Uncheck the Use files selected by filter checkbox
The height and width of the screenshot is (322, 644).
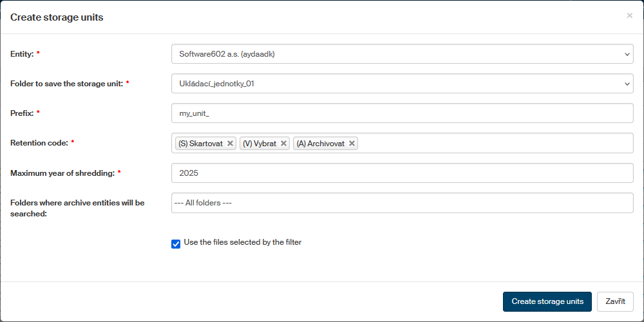click(176, 243)
